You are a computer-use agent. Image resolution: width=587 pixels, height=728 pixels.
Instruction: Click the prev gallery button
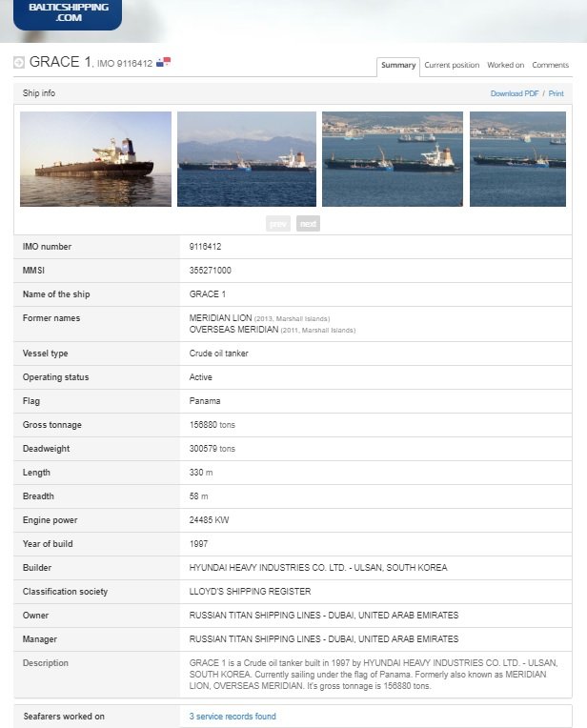click(278, 224)
